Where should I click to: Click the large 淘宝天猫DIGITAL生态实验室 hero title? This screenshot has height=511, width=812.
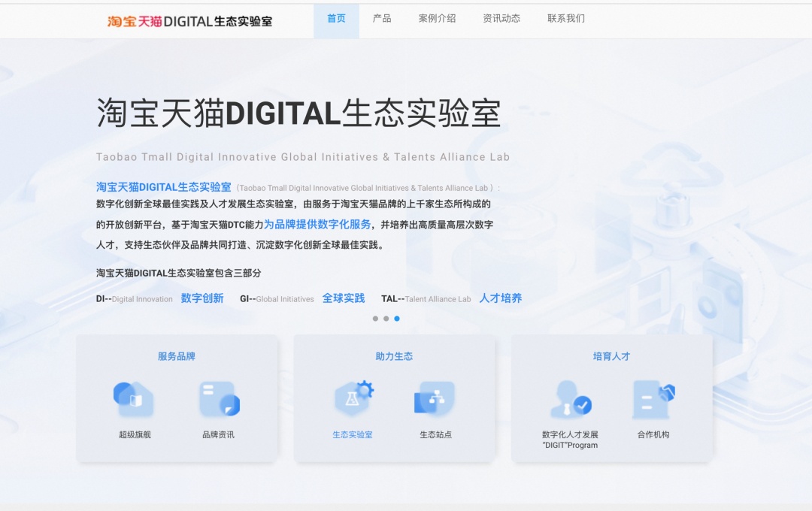(298, 113)
